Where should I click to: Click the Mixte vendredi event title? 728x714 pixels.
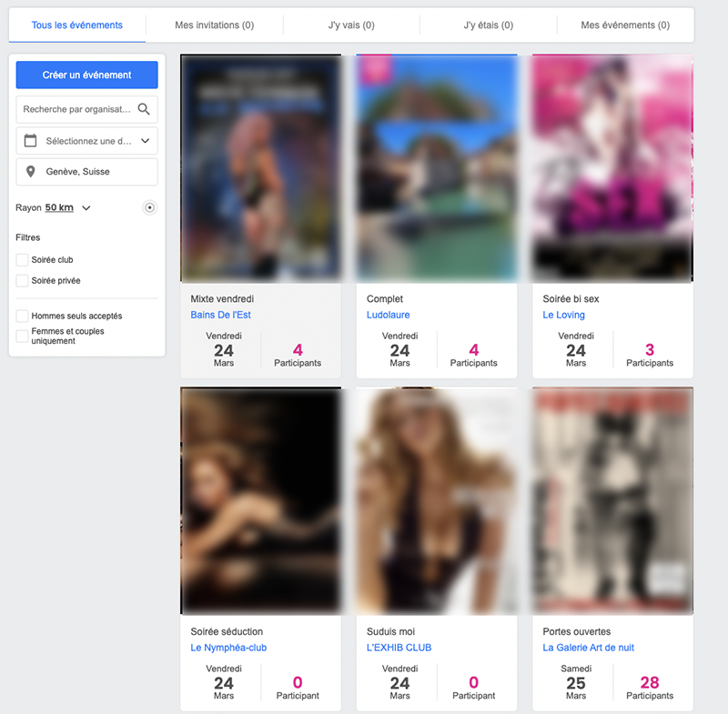[x=222, y=299]
